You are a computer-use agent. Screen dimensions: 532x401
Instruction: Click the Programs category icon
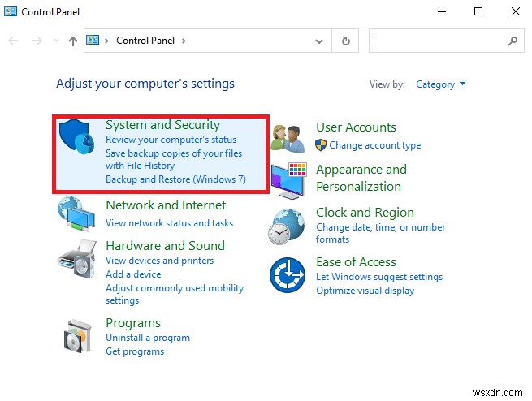tap(79, 334)
